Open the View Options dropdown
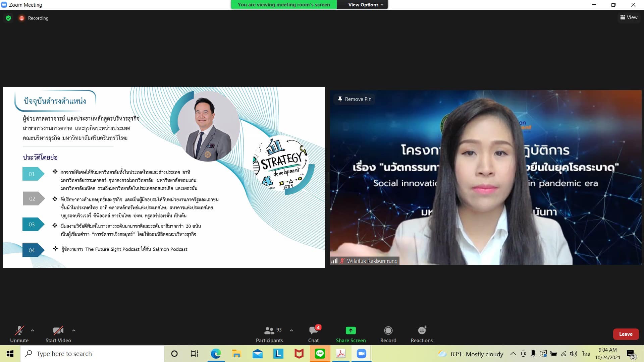This screenshot has height=362, width=644. click(365, 5)
